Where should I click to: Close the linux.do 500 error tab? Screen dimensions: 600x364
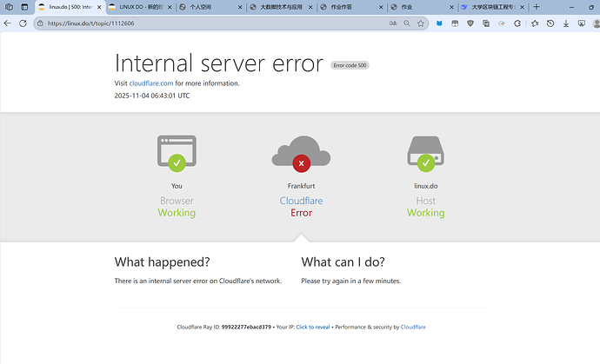(99, 7)
